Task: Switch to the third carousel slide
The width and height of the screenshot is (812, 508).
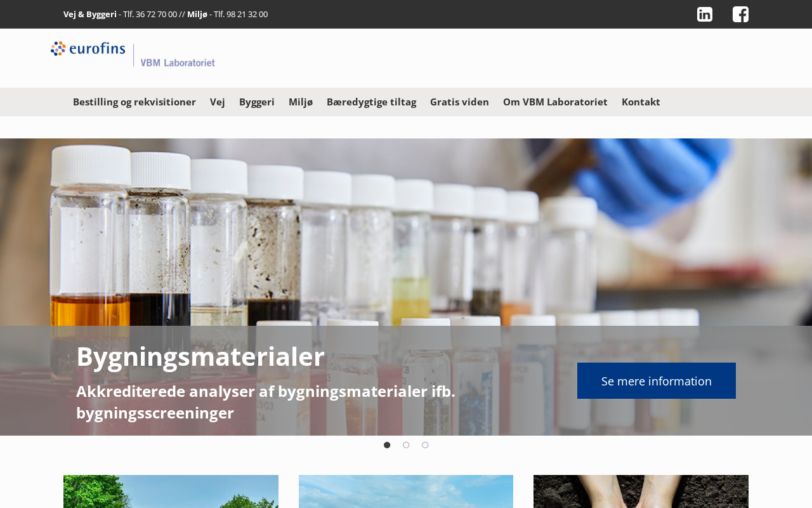Action: [425, 445]
